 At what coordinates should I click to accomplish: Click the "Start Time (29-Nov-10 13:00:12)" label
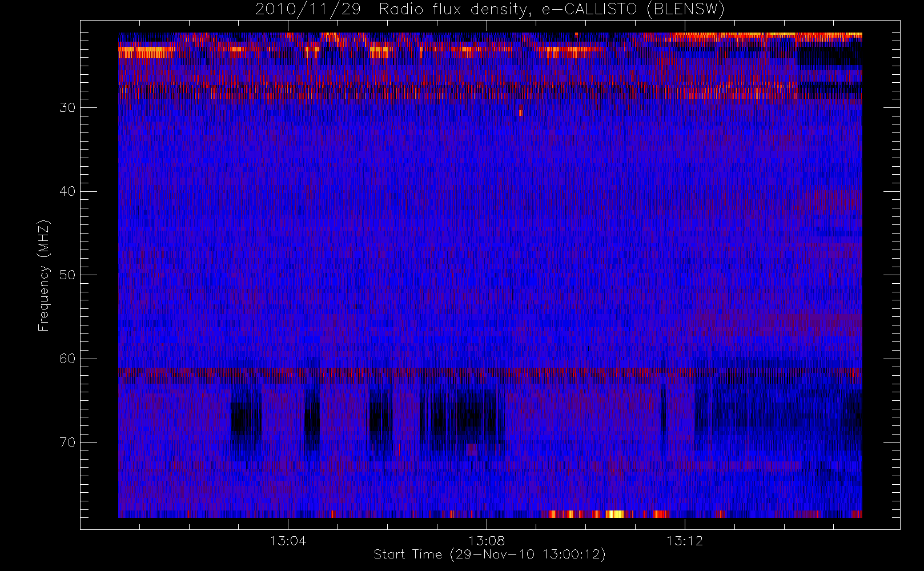490,554
